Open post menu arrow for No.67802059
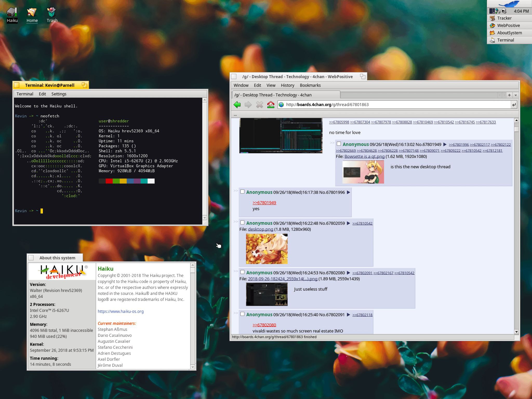 (x=348, y=223)
